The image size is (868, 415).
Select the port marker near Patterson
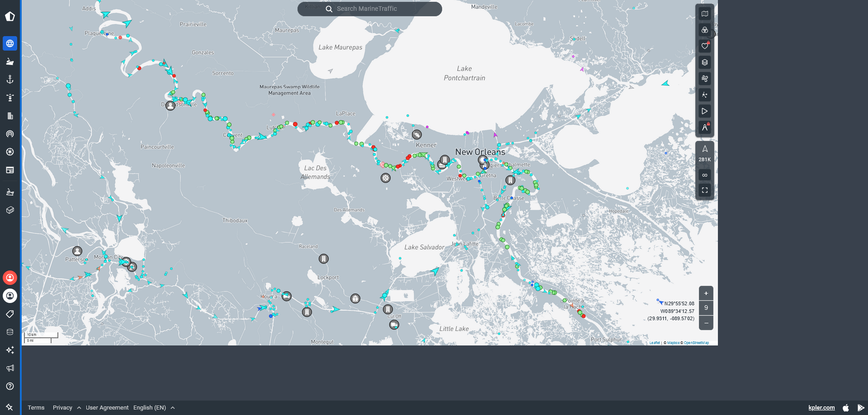[x=77, y=251]
